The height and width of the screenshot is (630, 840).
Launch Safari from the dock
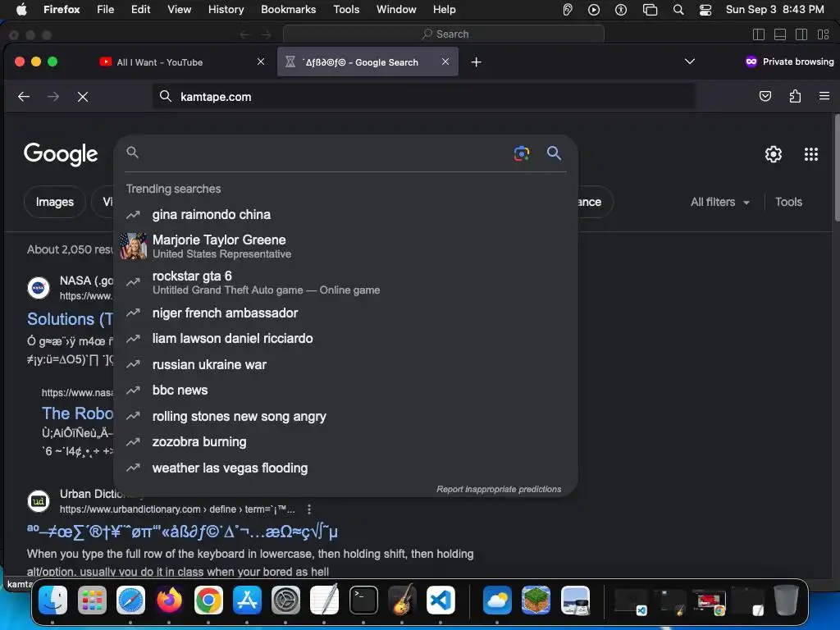pos(130,600)
